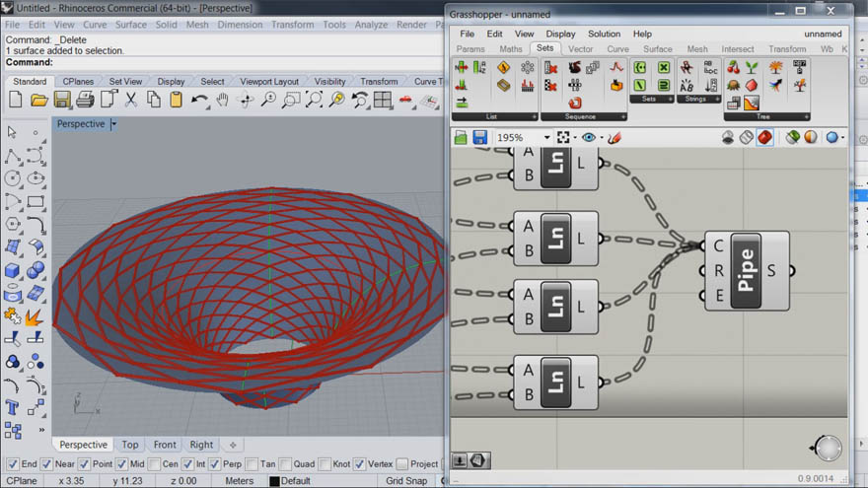This screenshot has height=488, width=868.
Task: Select red shaded preview mode in Grasshopper
Action: coord(764,137)
